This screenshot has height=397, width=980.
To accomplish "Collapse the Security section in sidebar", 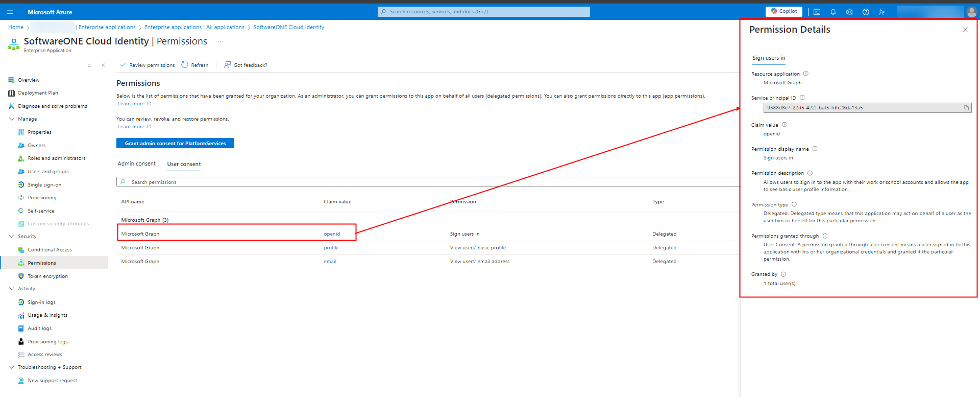I will click(x=12, y=237).
